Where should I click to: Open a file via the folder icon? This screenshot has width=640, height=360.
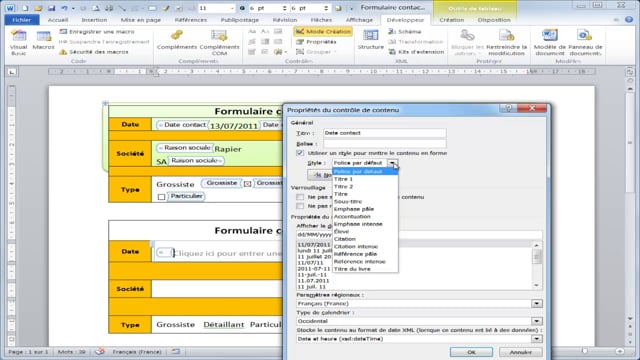click(38, 8)
